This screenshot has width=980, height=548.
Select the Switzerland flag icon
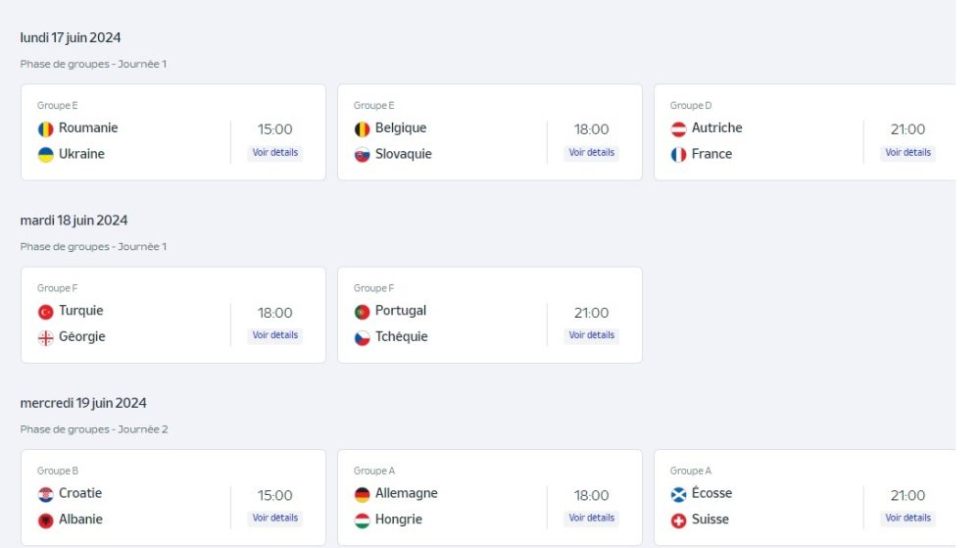coord(678,520)
